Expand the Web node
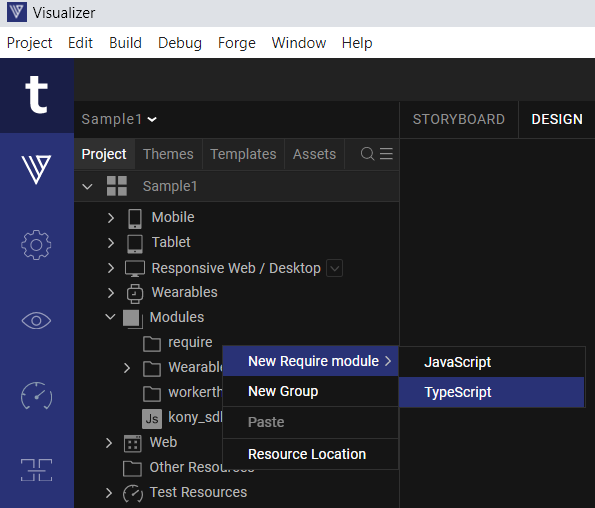The height and width of the screenshot is (508, 595). point(109,443)
